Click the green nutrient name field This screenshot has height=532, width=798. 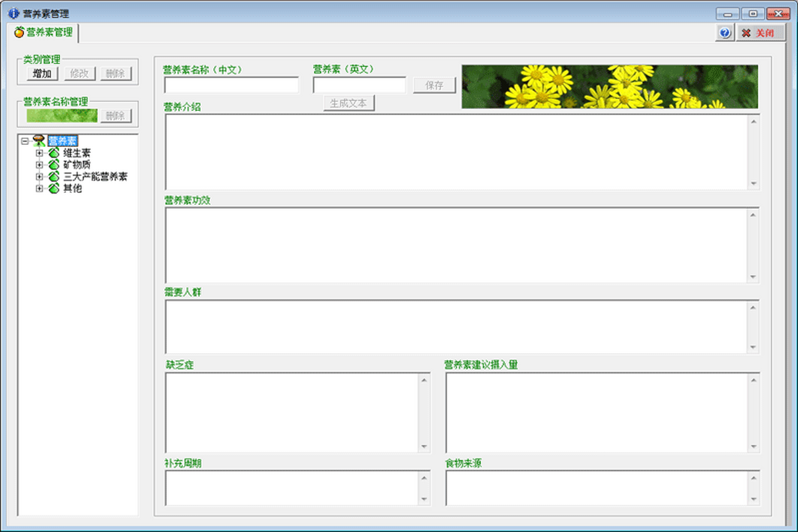[x=62, y=116]
